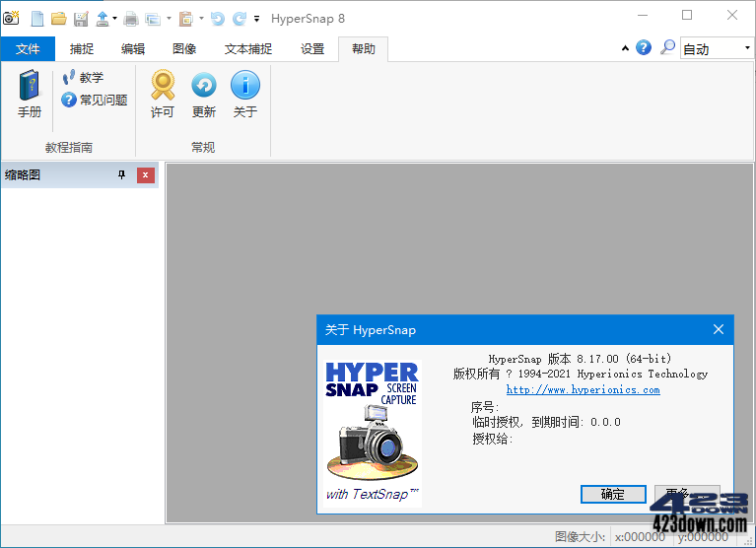Click the upload icon in quick toolbar
756x548 pixels.
(103, 19)
